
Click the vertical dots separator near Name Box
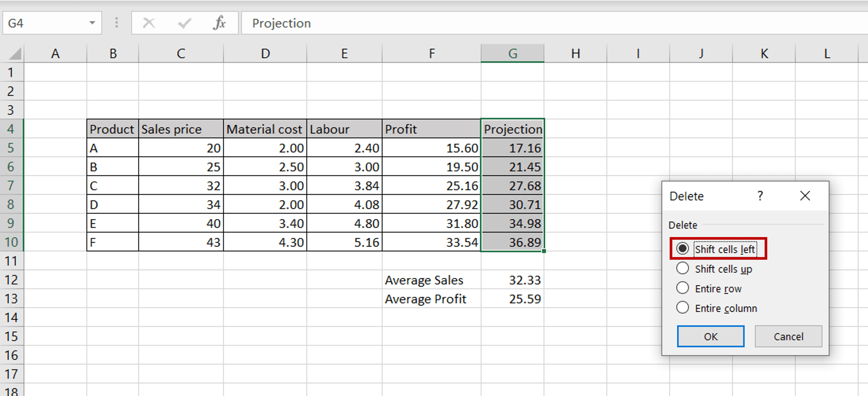tap(117, 23)
